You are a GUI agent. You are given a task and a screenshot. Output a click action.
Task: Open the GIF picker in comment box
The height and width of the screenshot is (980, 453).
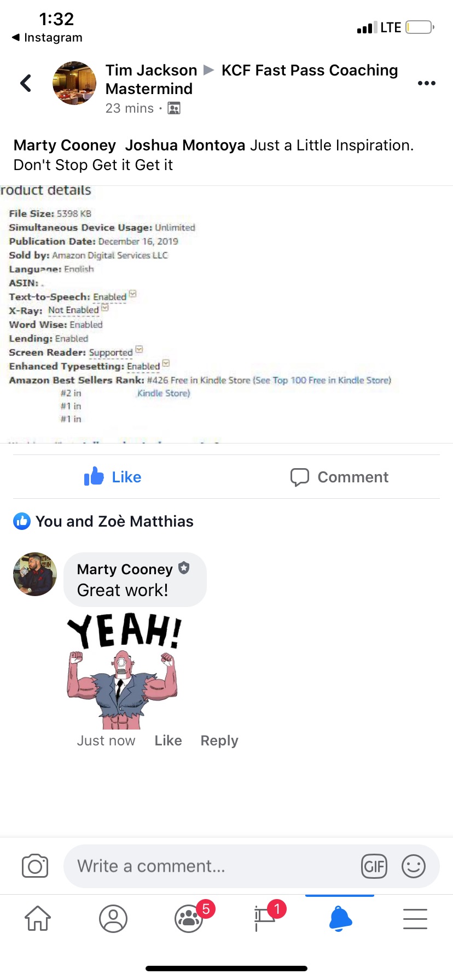(x=374, y=866)
